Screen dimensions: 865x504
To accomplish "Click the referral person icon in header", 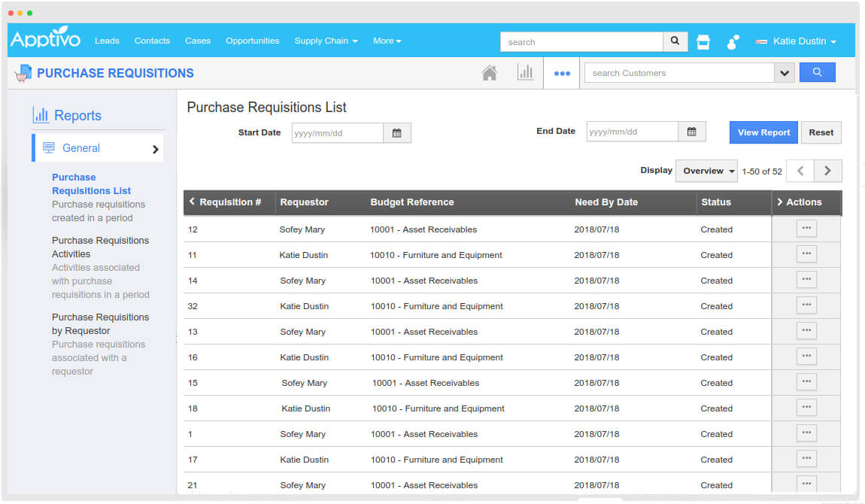I will [732, 41].
